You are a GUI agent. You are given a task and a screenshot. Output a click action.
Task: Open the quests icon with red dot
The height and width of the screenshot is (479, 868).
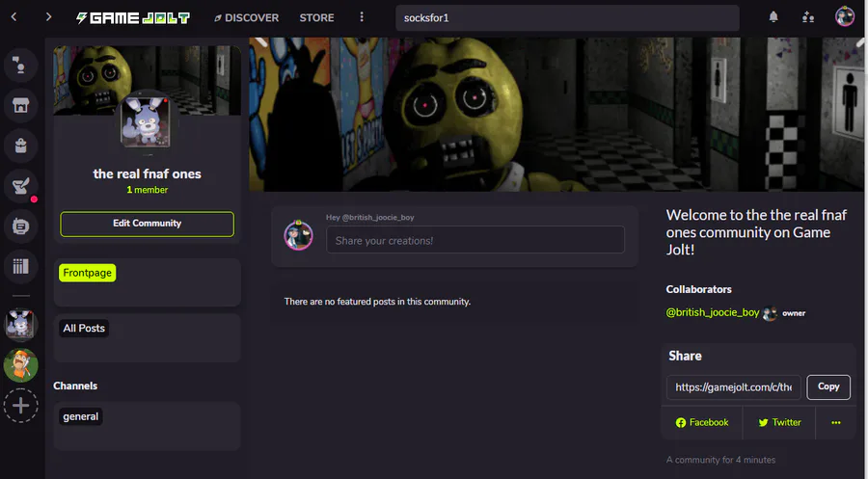[x=20, y=186]
